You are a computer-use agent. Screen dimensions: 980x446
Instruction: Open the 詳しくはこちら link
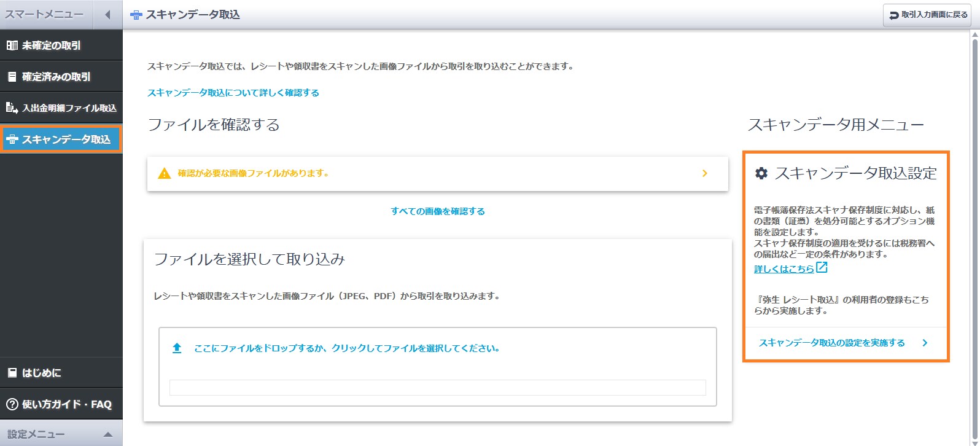point(784,269)
